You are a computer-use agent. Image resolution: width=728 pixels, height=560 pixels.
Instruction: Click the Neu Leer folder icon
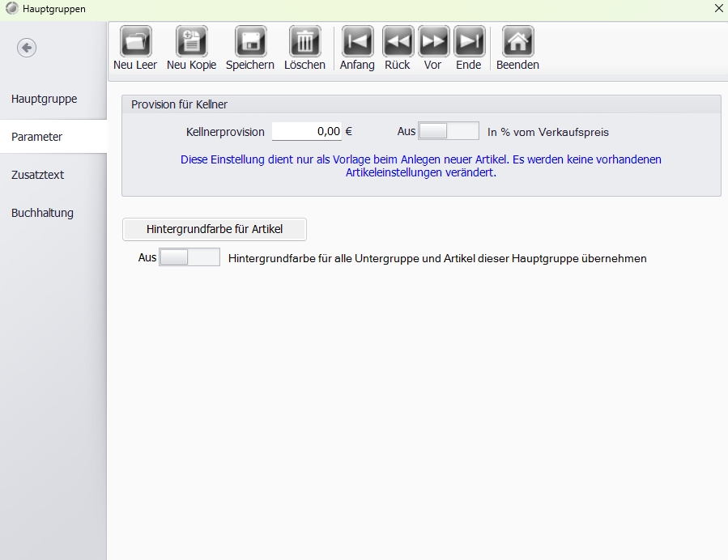135,42
